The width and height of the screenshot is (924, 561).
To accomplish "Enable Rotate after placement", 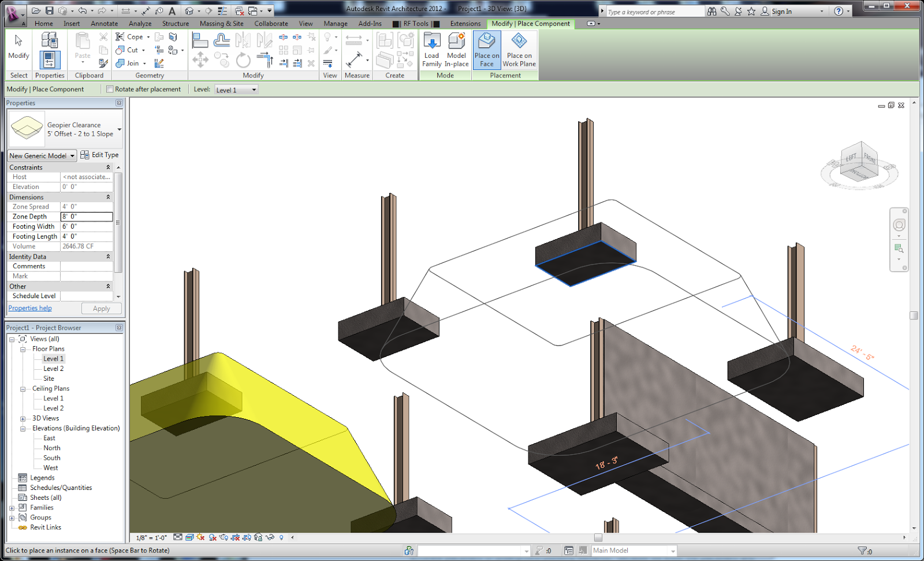I will coord(110,89).
